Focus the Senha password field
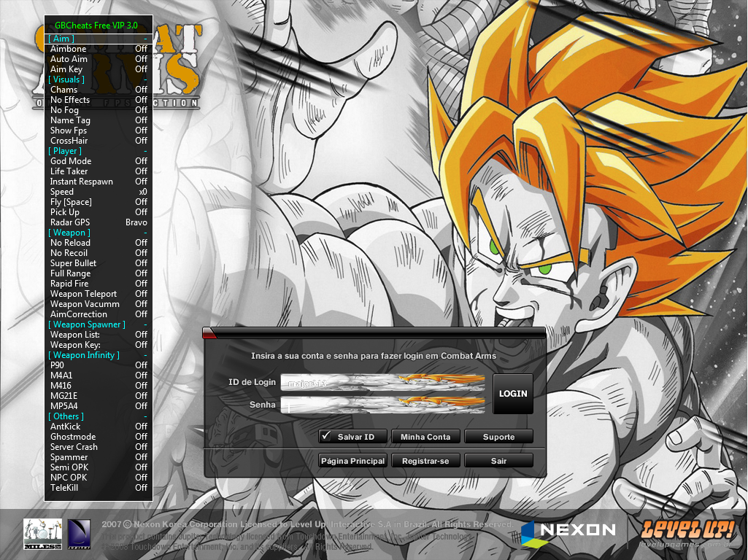This screenshot has width=748, height=560. 382,405
